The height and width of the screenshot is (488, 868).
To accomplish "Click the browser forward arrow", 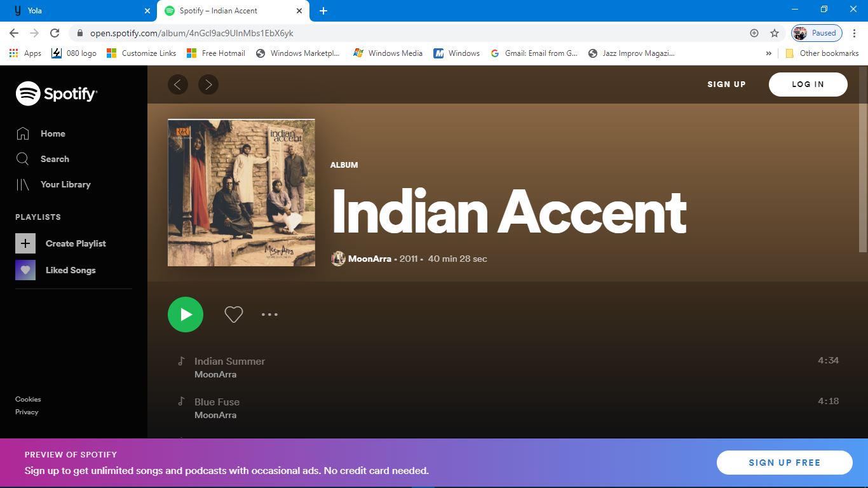I will tap(34, 33).
